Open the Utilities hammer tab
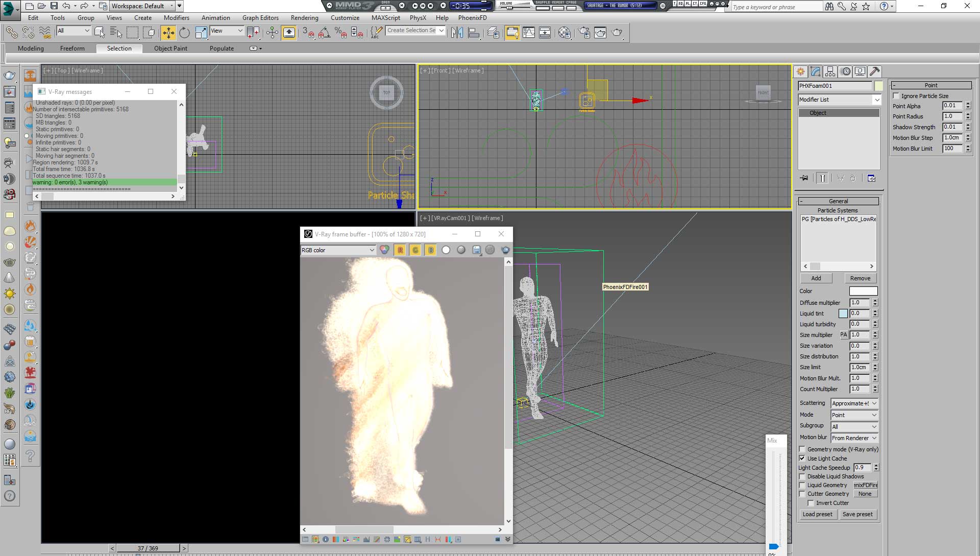 pos(875,71)
